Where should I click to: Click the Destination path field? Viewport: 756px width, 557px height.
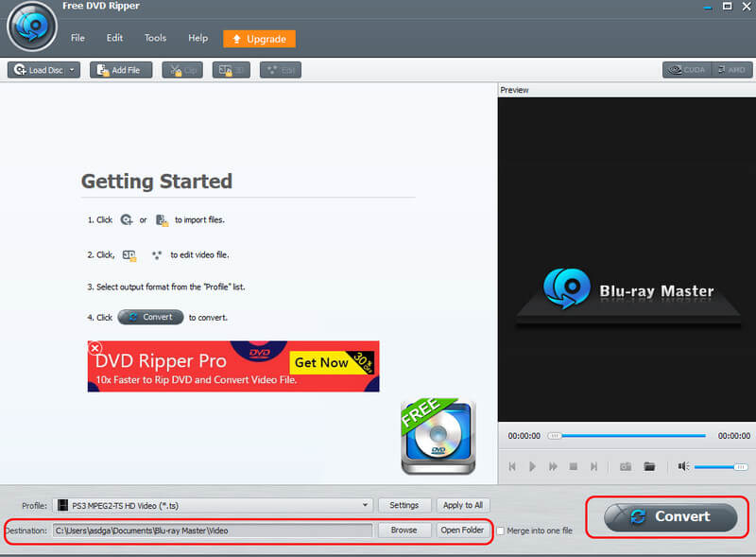(213, 531)
